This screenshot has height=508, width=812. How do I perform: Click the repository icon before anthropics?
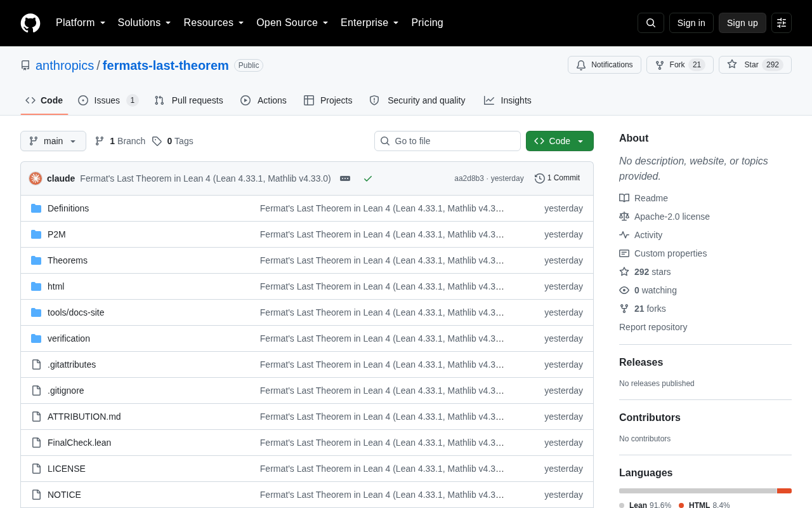(25, 65)
